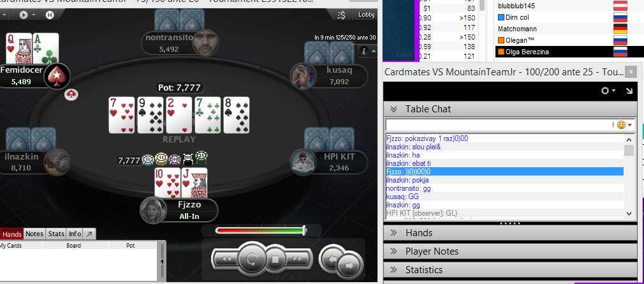The width and height of the screenshot is (644, 284).
Task: Click the replay hand circular arrow button
Action: tap(251, 259)
